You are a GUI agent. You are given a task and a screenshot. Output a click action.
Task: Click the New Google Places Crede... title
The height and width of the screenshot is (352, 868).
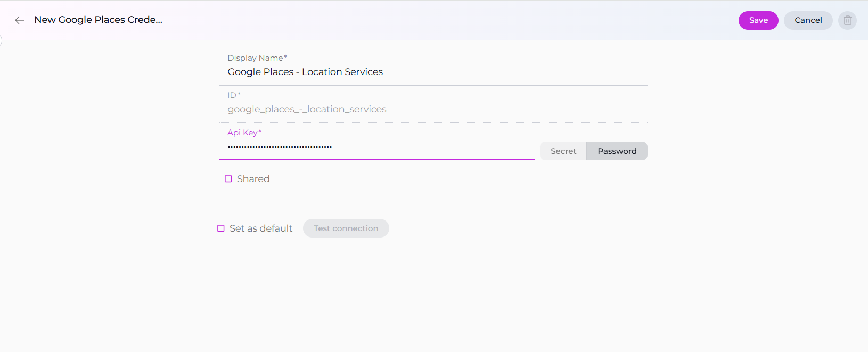point(98,20)
